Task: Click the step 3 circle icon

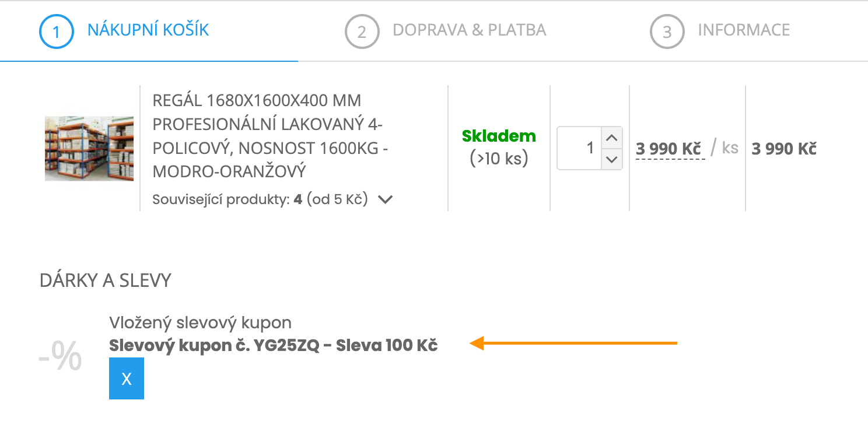Action: (x=666, y=31)
